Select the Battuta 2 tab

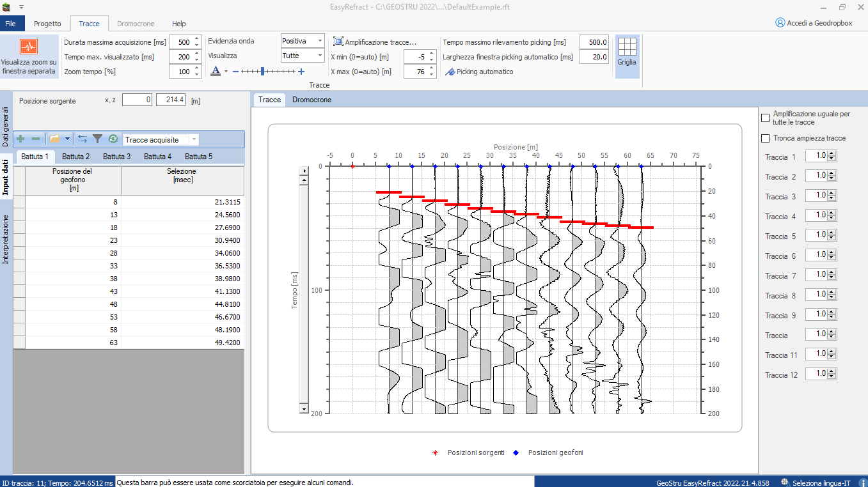(x=75, y=156)
